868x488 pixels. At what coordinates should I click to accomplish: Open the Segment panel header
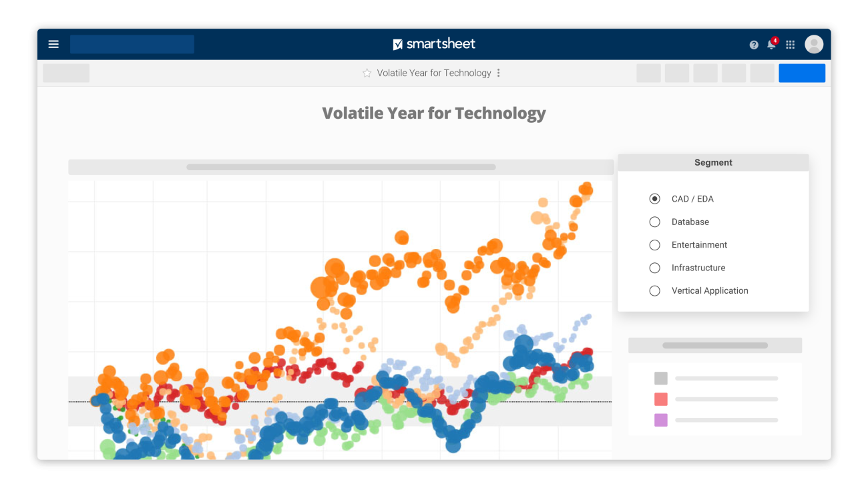point(713,162)
